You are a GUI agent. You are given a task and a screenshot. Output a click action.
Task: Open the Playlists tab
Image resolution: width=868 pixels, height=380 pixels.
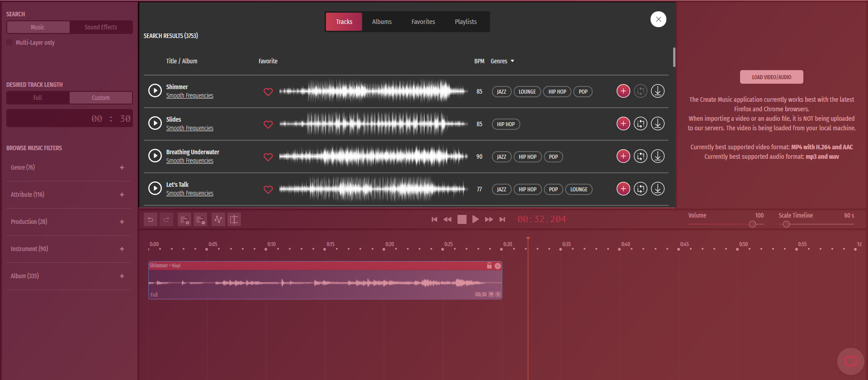point(466,22)
